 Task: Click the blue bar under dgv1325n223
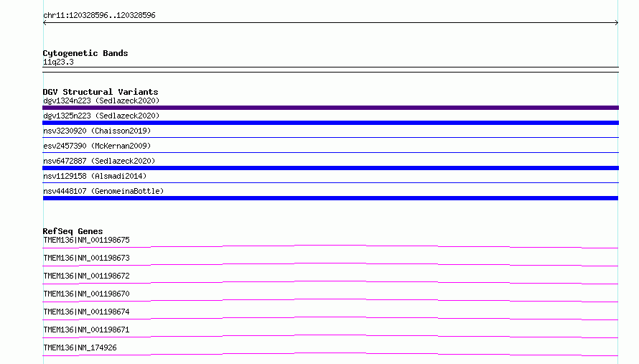(x=330, y=123)
